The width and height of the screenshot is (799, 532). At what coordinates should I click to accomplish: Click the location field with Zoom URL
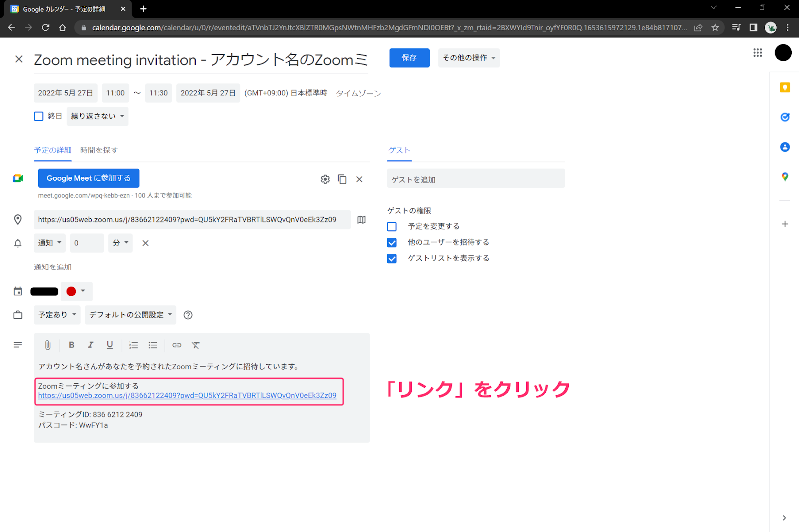click(x=192, y=220)
